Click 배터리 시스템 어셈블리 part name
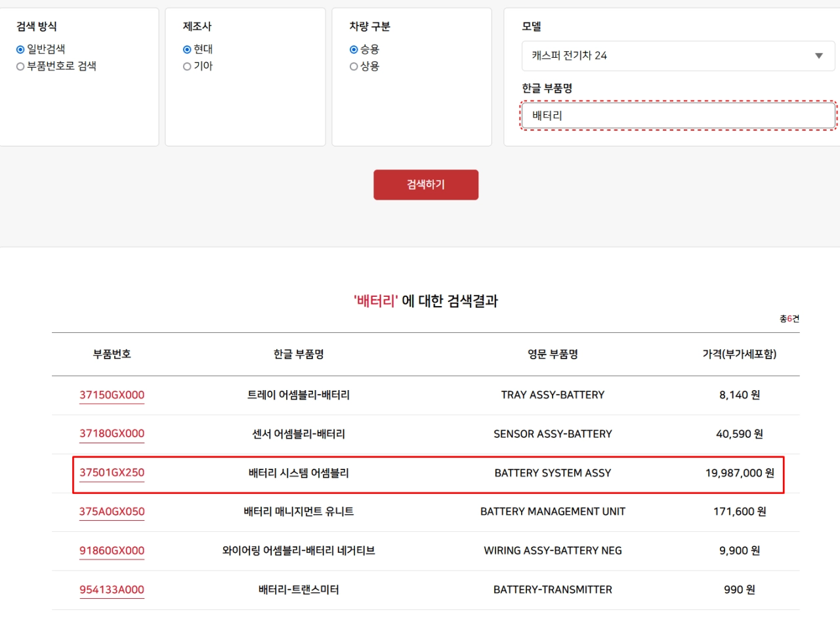The width and height of the screenshot is (840, 635). click(x=299, y=473)
